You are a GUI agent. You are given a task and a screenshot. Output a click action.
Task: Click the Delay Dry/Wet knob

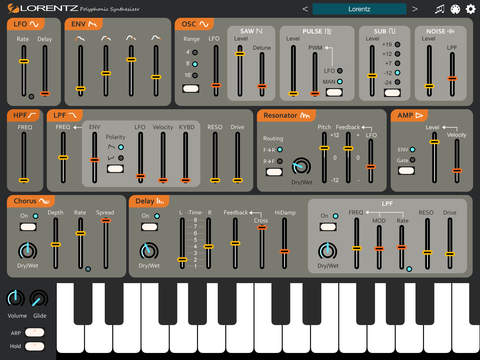(x=149, y=251)
